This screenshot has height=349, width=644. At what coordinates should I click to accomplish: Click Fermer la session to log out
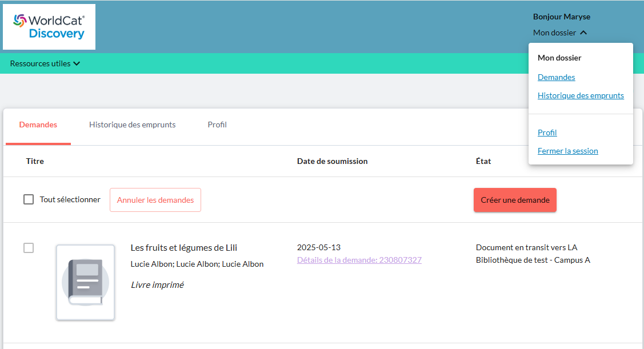tap(567, 151)
